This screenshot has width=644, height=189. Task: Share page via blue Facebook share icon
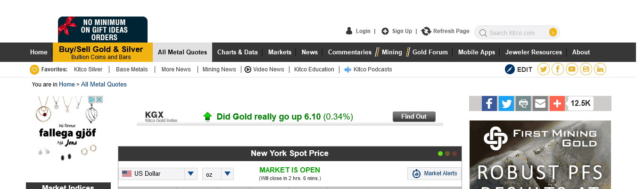point(489,103)
